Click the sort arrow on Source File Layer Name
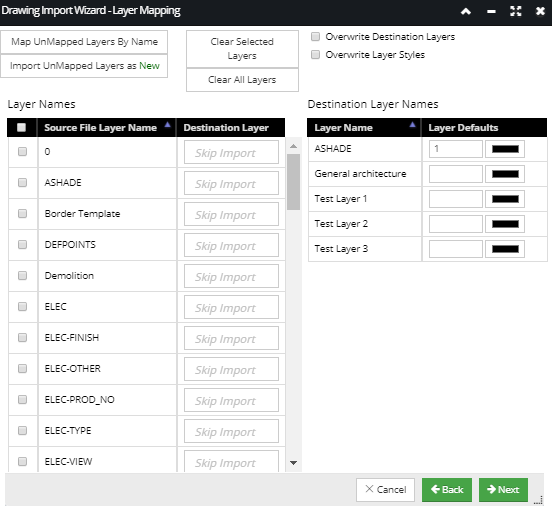The width and height of the screenshot is (552, 506). [x=168, y=124]
